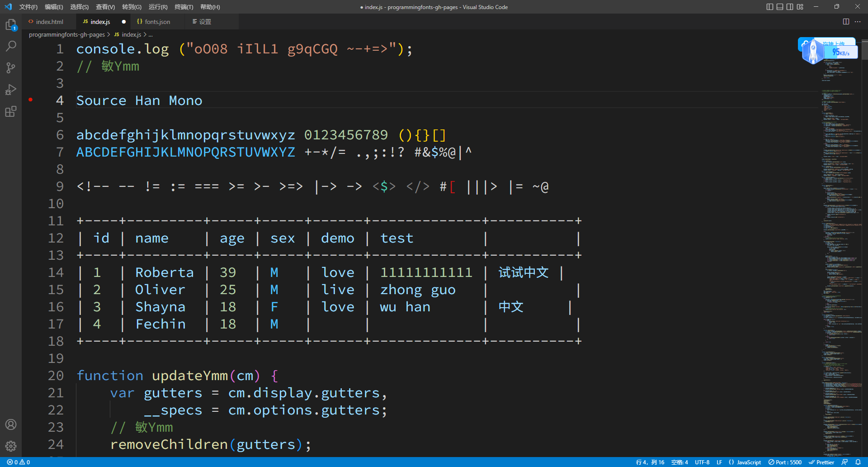Click 'zhong guo' in table row

[x=418, y=290]
